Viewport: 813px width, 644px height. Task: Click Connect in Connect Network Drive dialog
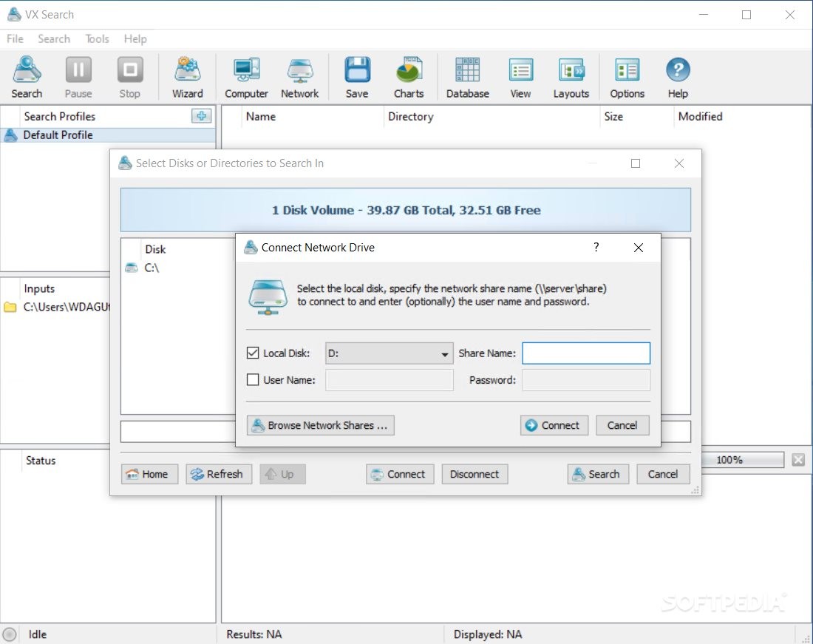554,425
